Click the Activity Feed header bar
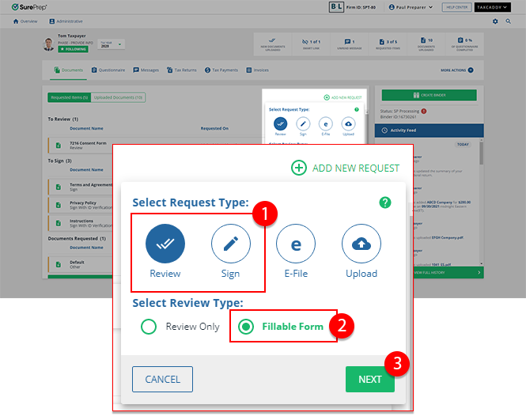 [x=429, y=131]
